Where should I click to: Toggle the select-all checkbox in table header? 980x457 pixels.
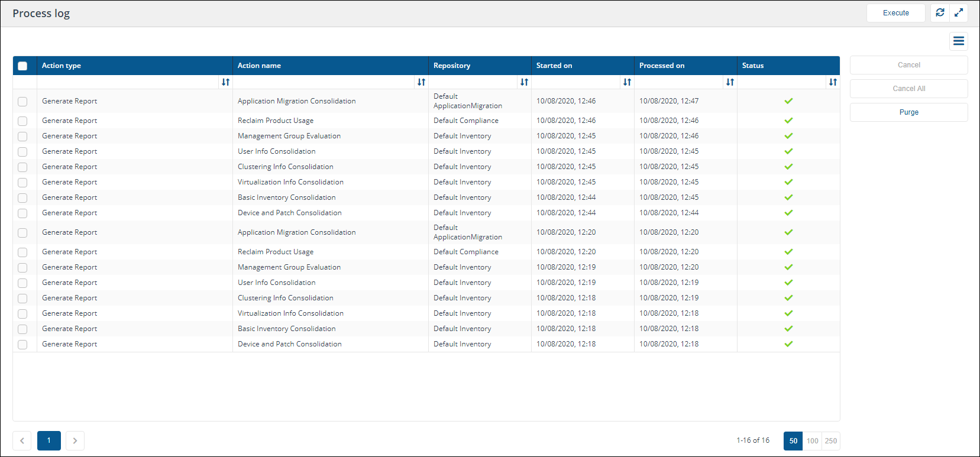22,66
